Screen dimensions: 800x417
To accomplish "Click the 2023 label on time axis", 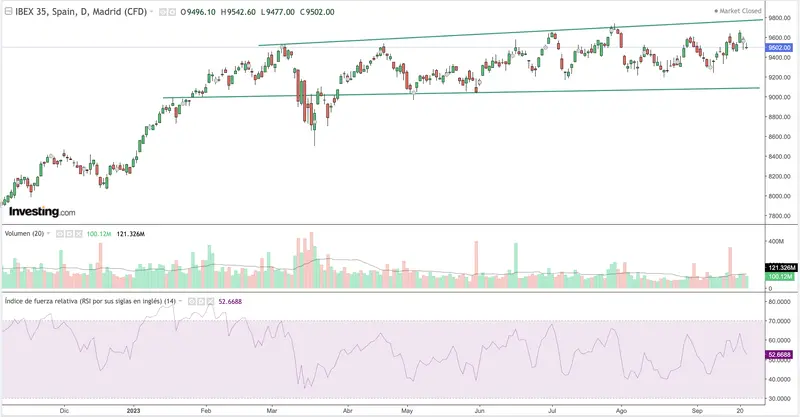I will tap(136, 410).
